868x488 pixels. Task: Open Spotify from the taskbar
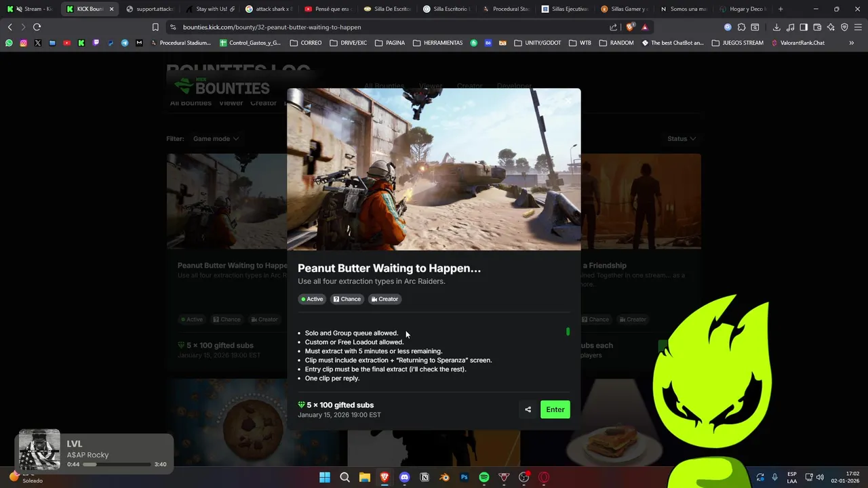[484, 477]
